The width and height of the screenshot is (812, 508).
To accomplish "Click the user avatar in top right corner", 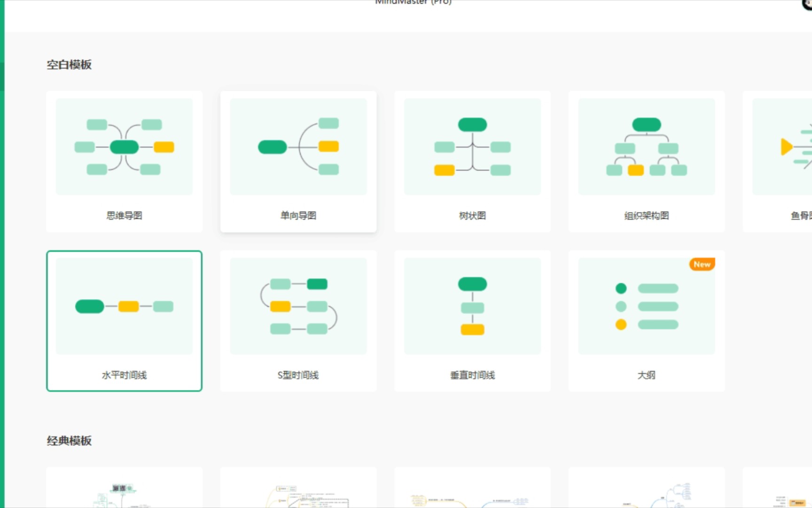I will click(x=806, y=4).
